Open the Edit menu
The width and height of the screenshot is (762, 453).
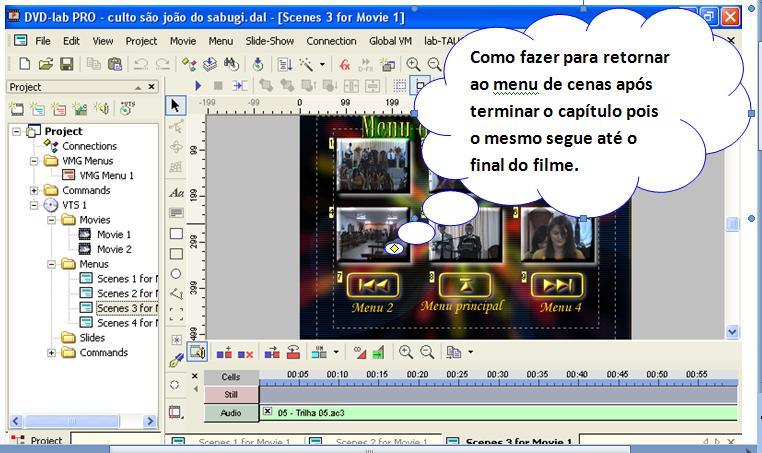[71, 41]
